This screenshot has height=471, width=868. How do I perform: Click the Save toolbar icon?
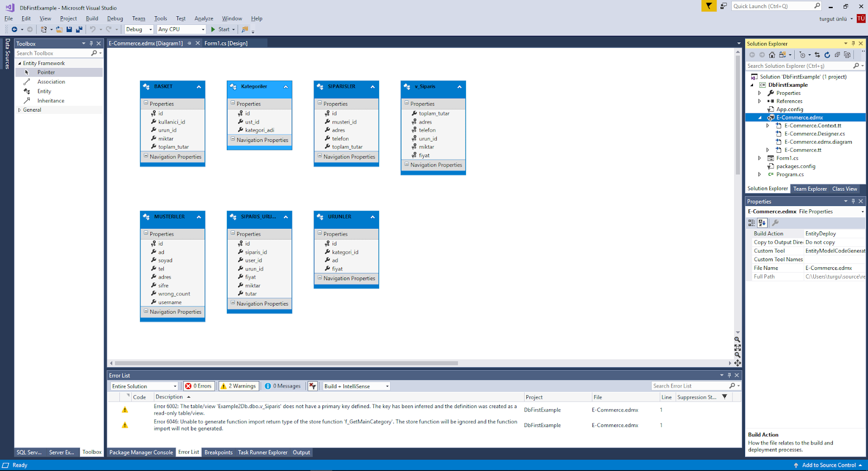(69, 29)
